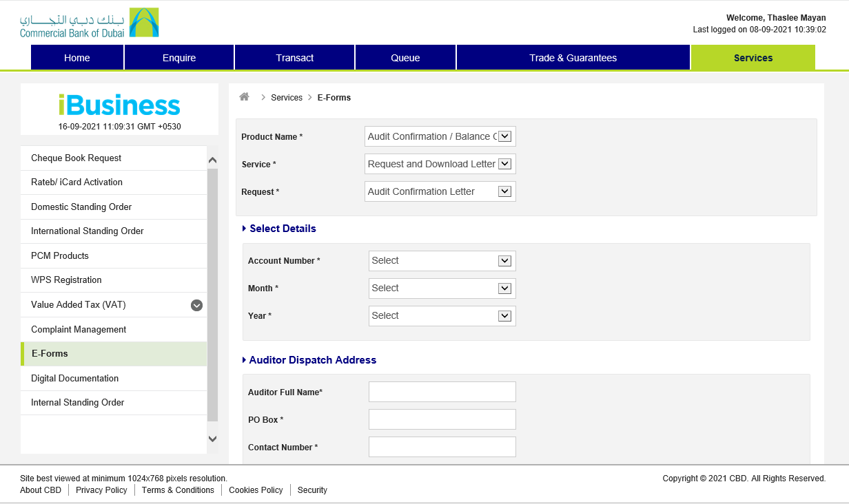Click the sidebar scrollbar thumb
Screen dimensions: 849x504
pos(212,295)
